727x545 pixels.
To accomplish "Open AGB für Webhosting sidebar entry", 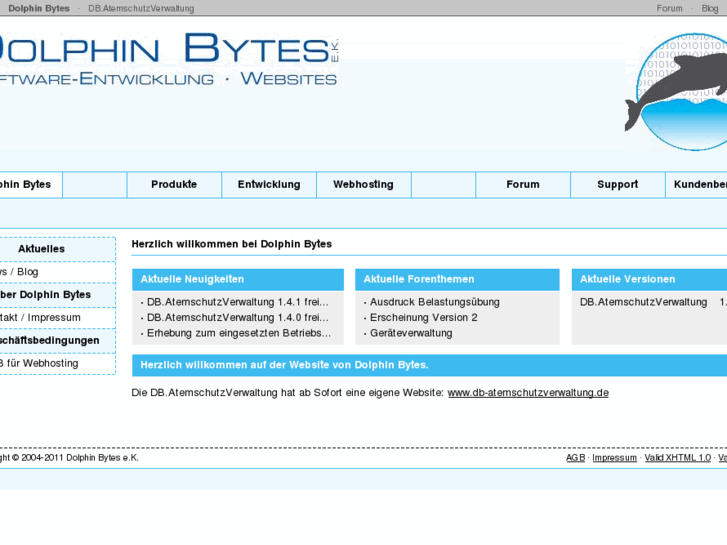I will 57,364.
